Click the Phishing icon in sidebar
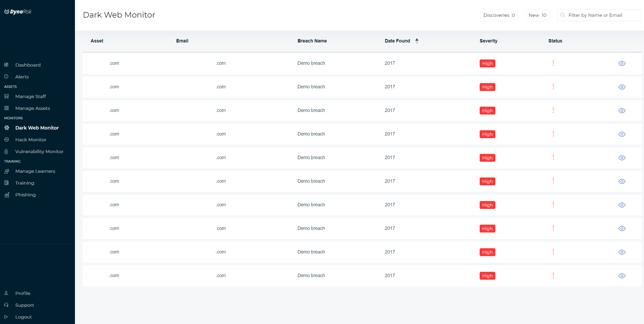The width and height of the screenshot is (644, 324). pos(7,195)
